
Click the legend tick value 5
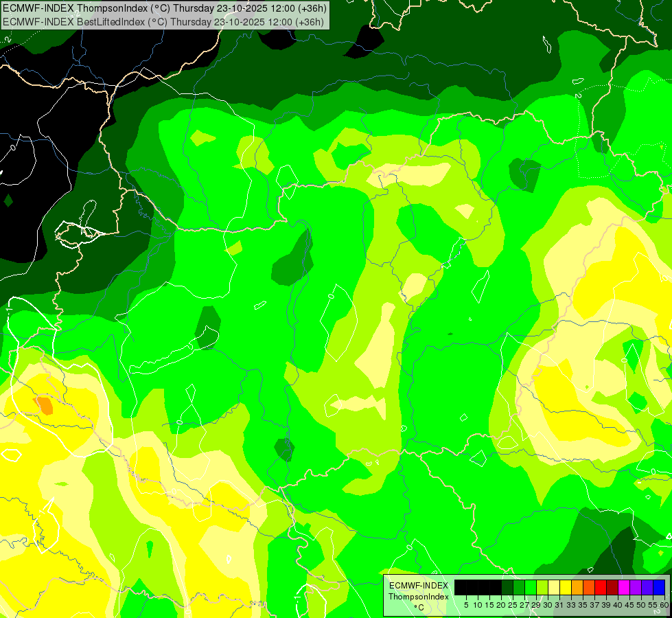pos(466,605)
